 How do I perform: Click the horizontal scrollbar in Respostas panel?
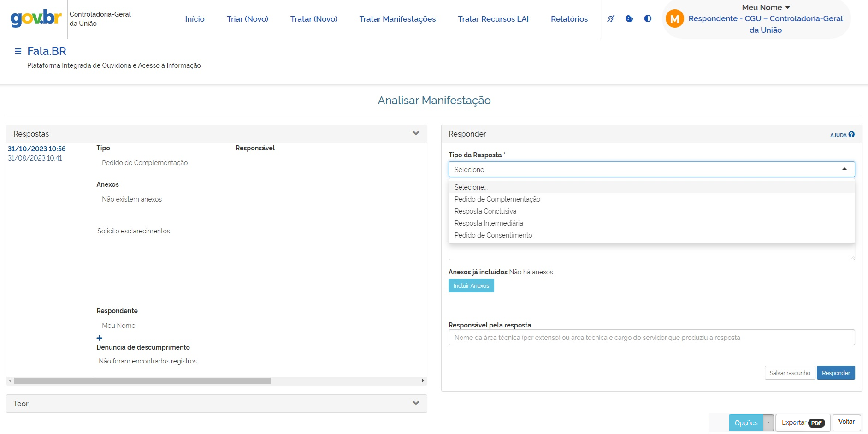point(142,381)
